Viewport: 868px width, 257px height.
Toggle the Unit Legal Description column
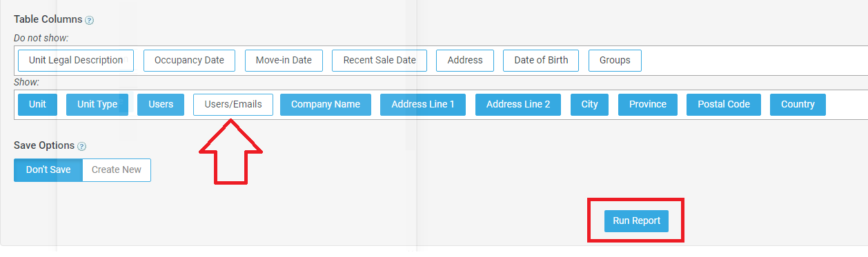[x=76, y=60]
